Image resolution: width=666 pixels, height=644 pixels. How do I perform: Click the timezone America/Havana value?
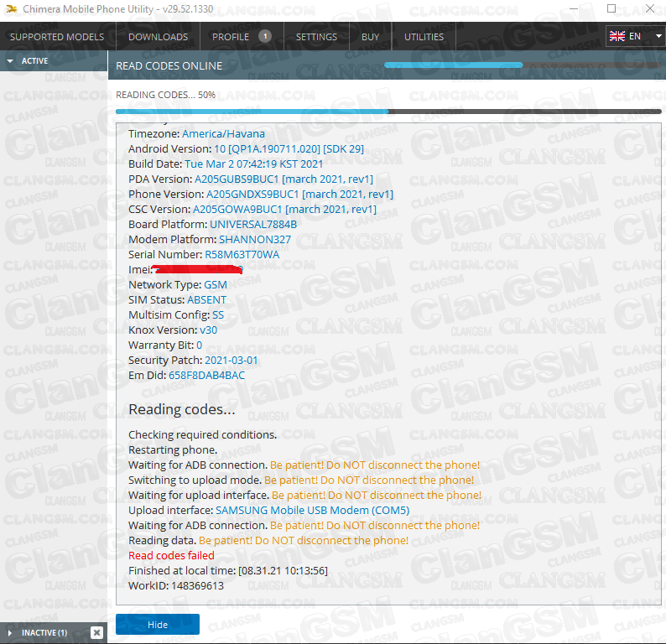[223, 133]
